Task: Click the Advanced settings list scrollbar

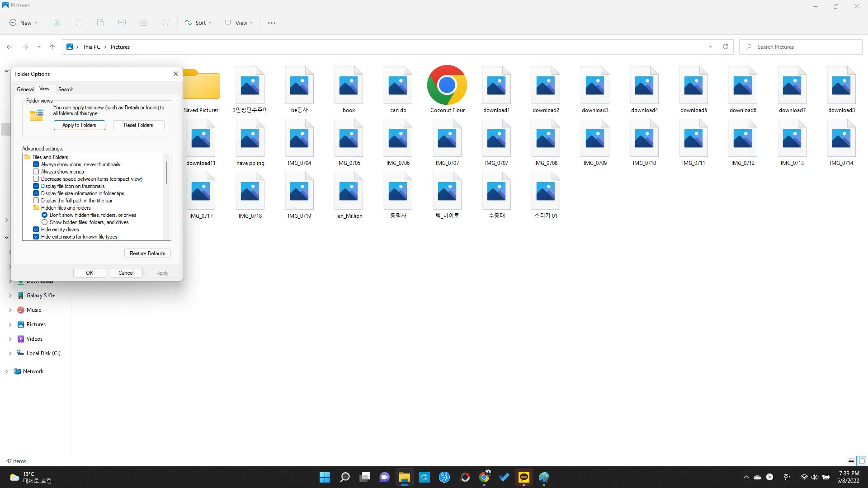Action: click(167, 174)
